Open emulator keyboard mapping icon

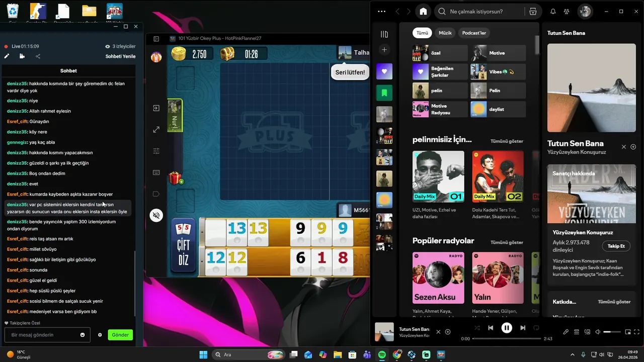(x=156, y=172)
